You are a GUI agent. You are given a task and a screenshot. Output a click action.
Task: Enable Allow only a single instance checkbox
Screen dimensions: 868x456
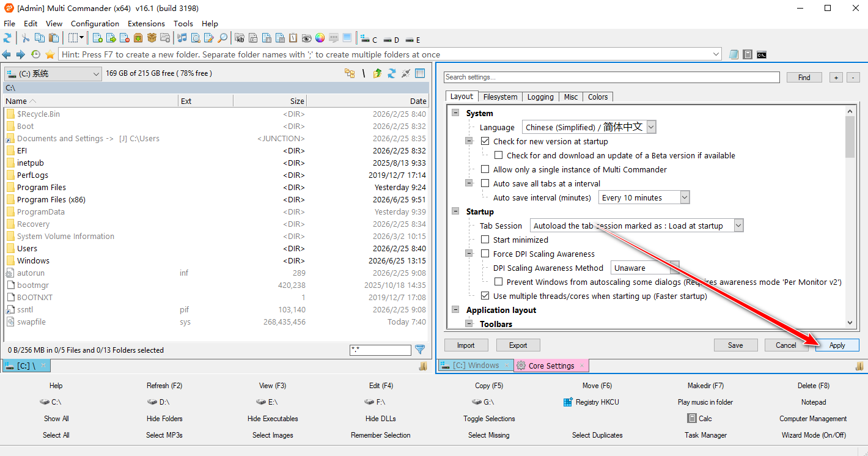pyautogui.click(x=485, y=169)
